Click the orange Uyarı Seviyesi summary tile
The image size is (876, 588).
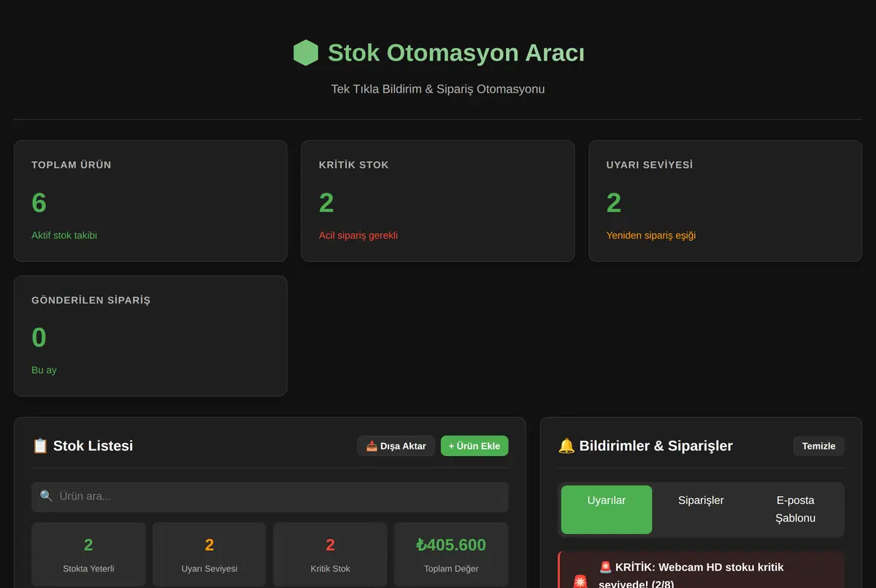click(x=210, y=555)
